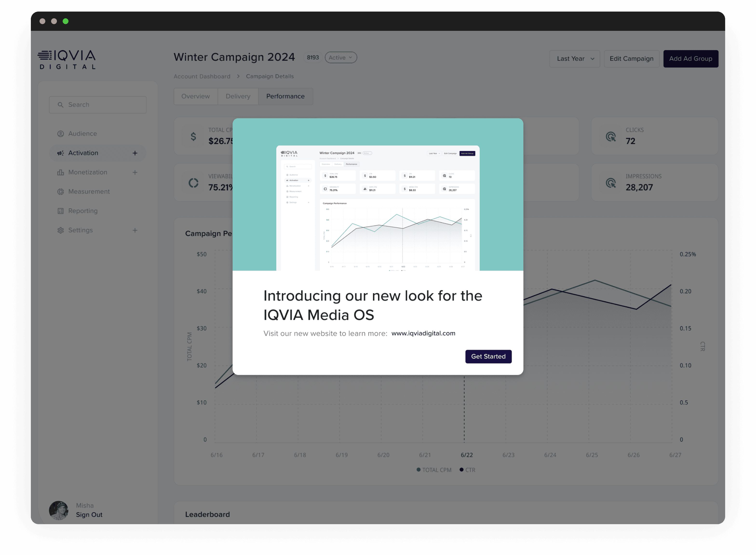
Task: Click the Audience person icon
Action: [61, 134]
